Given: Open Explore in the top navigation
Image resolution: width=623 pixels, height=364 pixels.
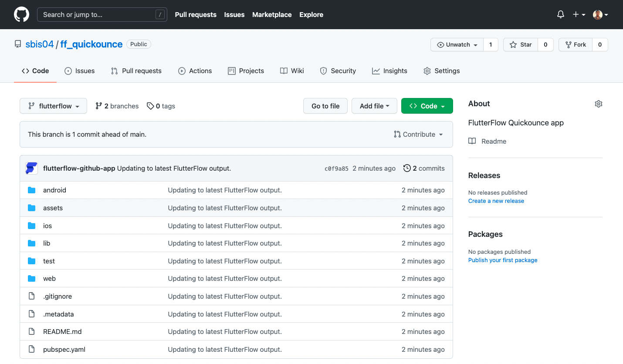Looking at the screenshot, I should tap(311, 14).
